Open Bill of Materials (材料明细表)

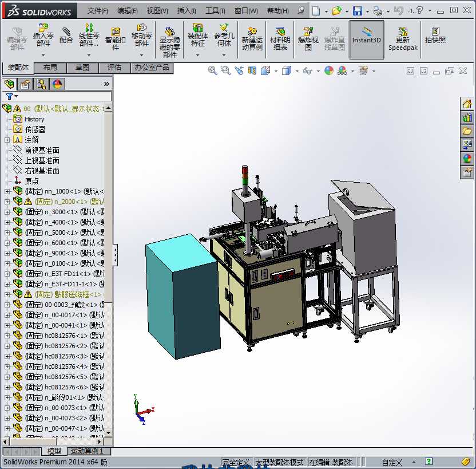[x=280, y=39]
